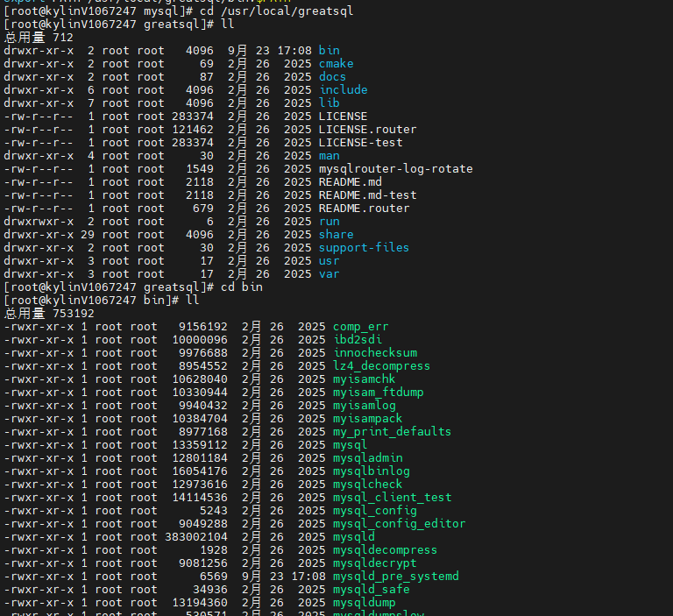Click the file size '16054176'
The image size is (673, 616).
point(200,471)
